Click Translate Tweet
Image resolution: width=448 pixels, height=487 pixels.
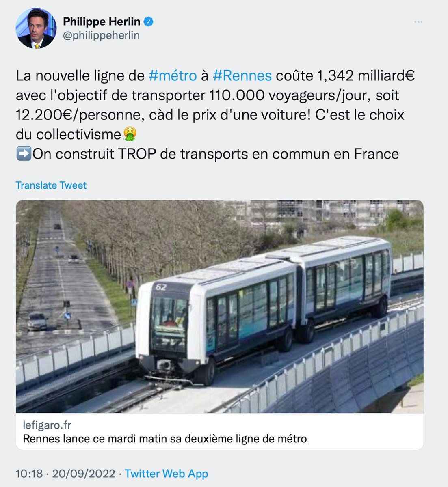[x=51, y=185]
